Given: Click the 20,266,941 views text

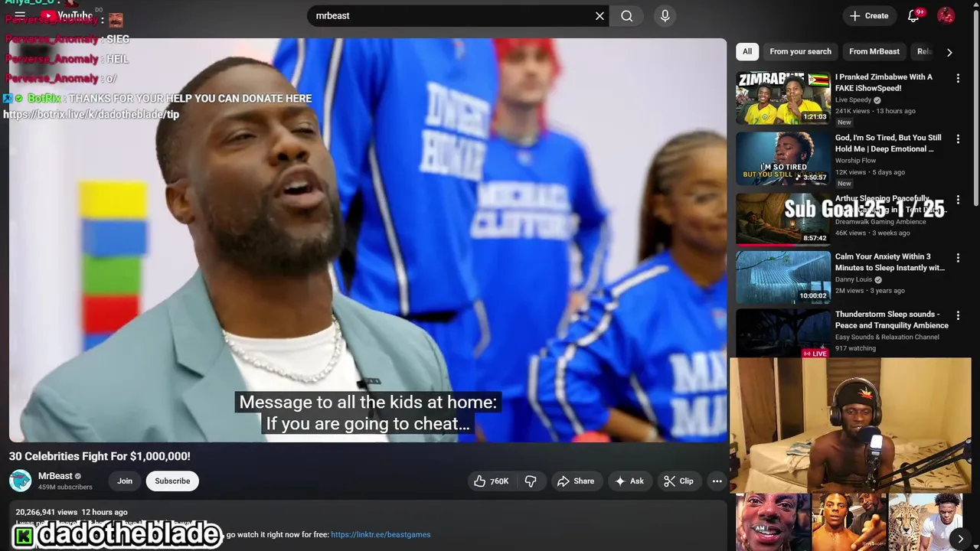Looking at the screenshot, I should pyautogui.click(x=46, y=512).
